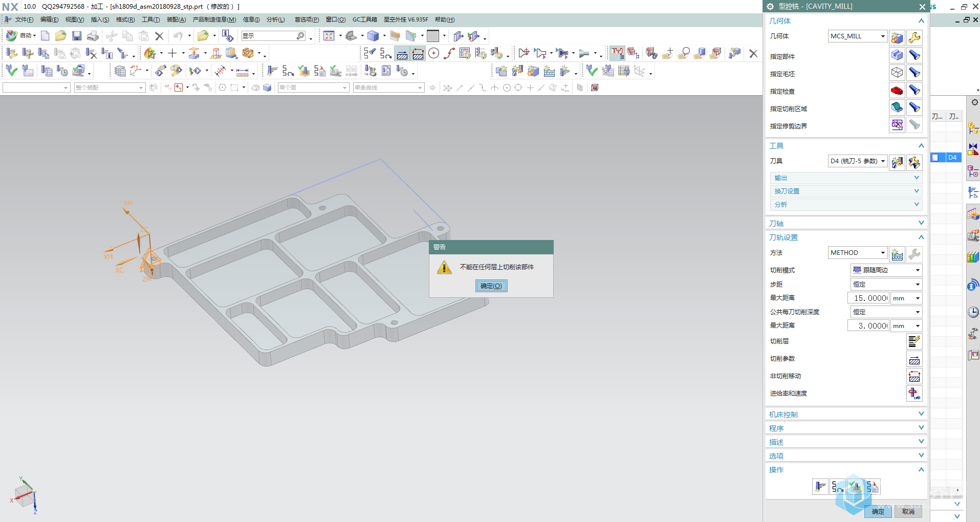Viewport: 980px width, 522px height.
Task: Click the 指定修剪边界 select icon
Action: [x=897, y=124]
